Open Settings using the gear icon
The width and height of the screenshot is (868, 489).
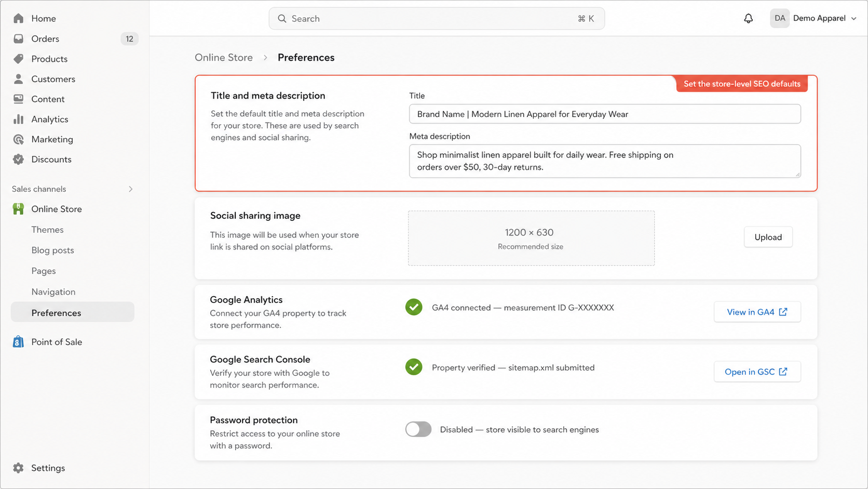coord(18,468)
